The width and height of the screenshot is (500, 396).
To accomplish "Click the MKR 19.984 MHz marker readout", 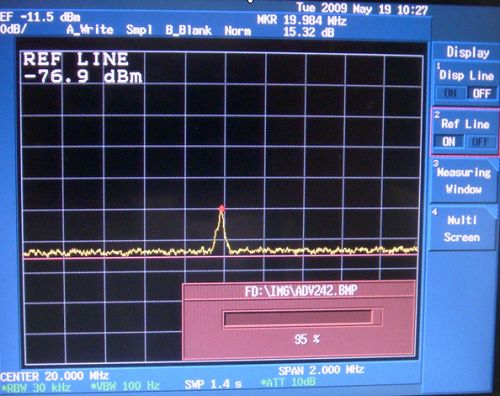I will coord(302,21).
